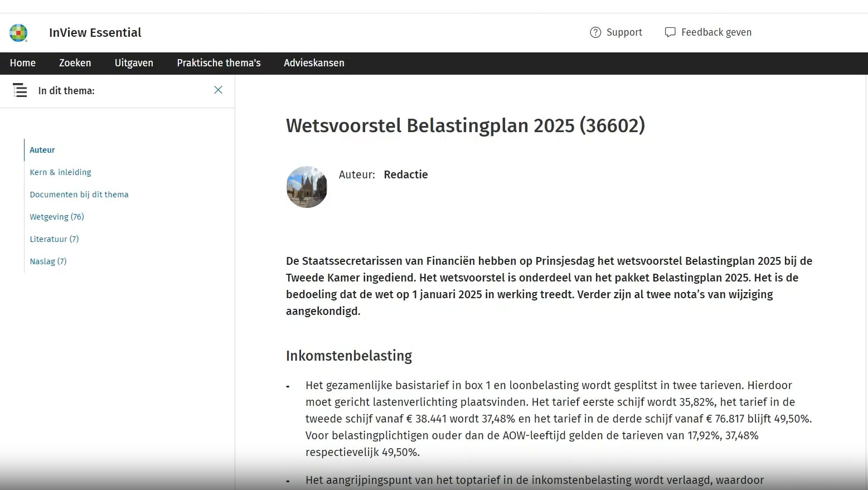
Task: Click the Wolters Kluwer logo icon
Action: tap(18, 33)
